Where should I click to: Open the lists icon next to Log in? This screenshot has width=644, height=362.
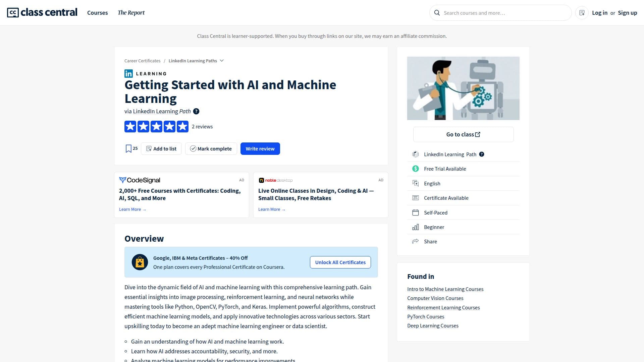(x=582, y=13)
